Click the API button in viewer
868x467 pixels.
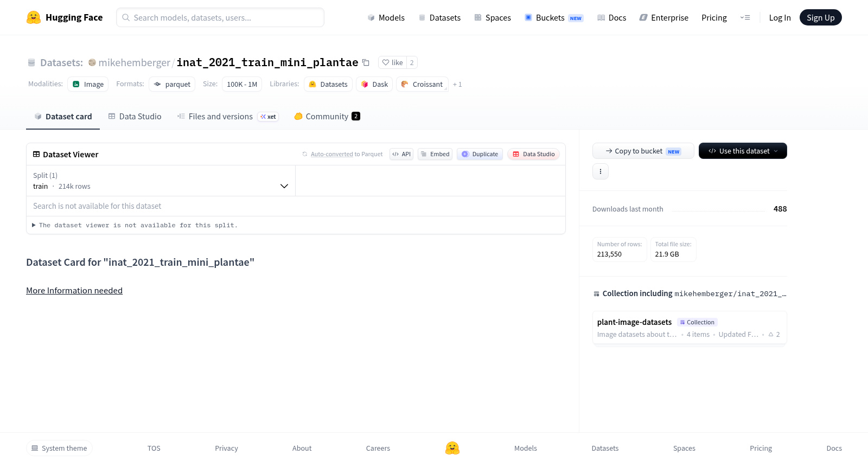401,154
